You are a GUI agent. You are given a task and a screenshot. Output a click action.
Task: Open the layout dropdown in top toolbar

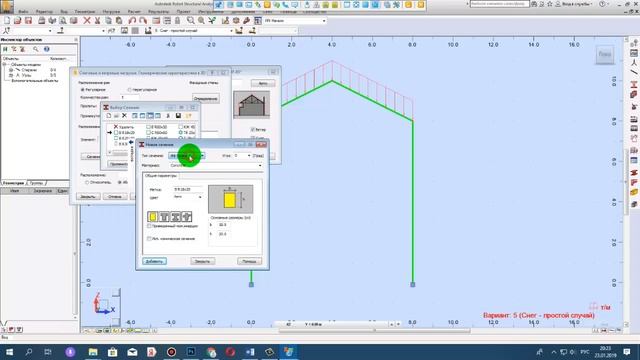point(324,20)
